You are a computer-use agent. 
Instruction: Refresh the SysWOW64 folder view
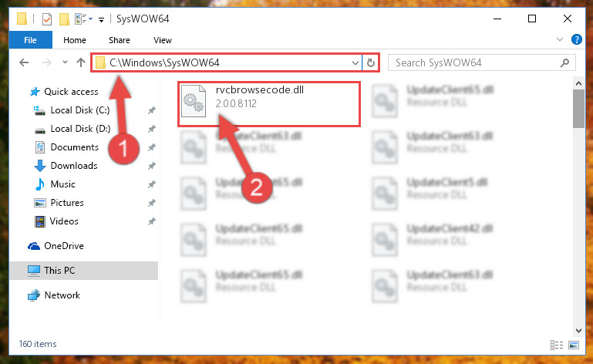(371, 62)
